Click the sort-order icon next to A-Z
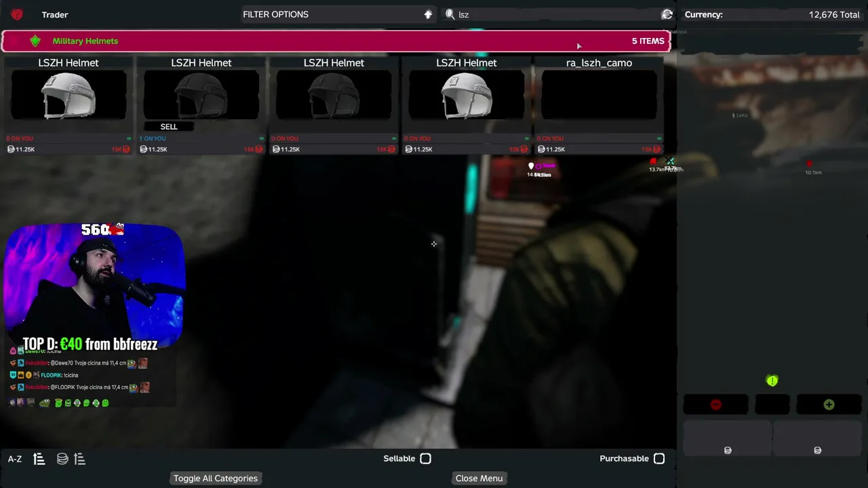 point(39,459)
